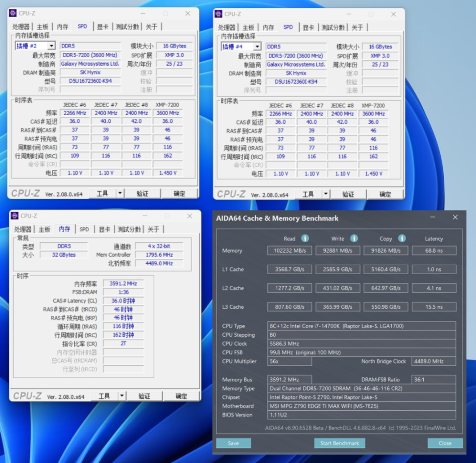Click BIOS Version field 1.11U2
The height and width of the screenshot is (463, 476).
[361, 415]
